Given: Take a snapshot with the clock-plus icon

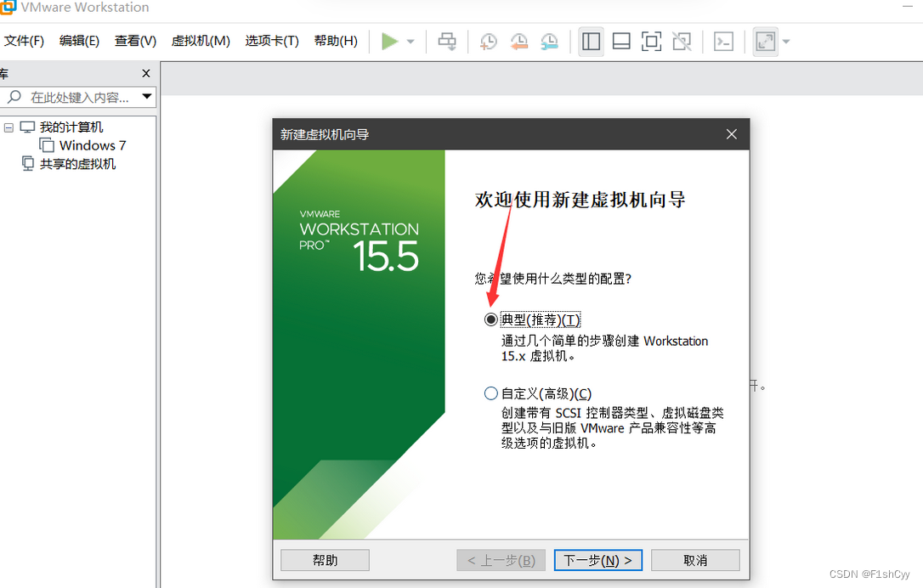Looking at the screenshot, I should click(x=489, y=42).
